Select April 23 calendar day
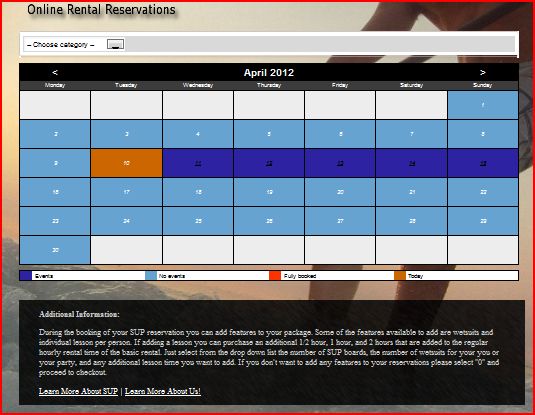 (x=55, y=221)
